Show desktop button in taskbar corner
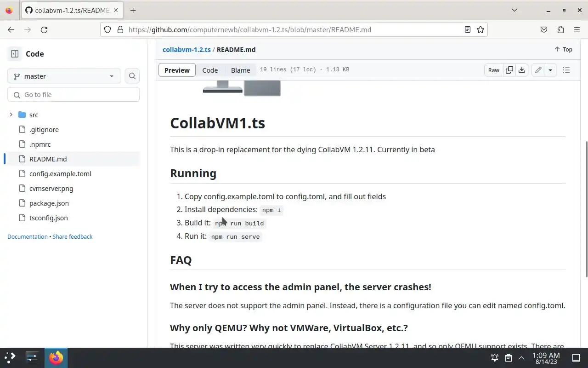Viewport: 588px width, 368px height. 576,358
